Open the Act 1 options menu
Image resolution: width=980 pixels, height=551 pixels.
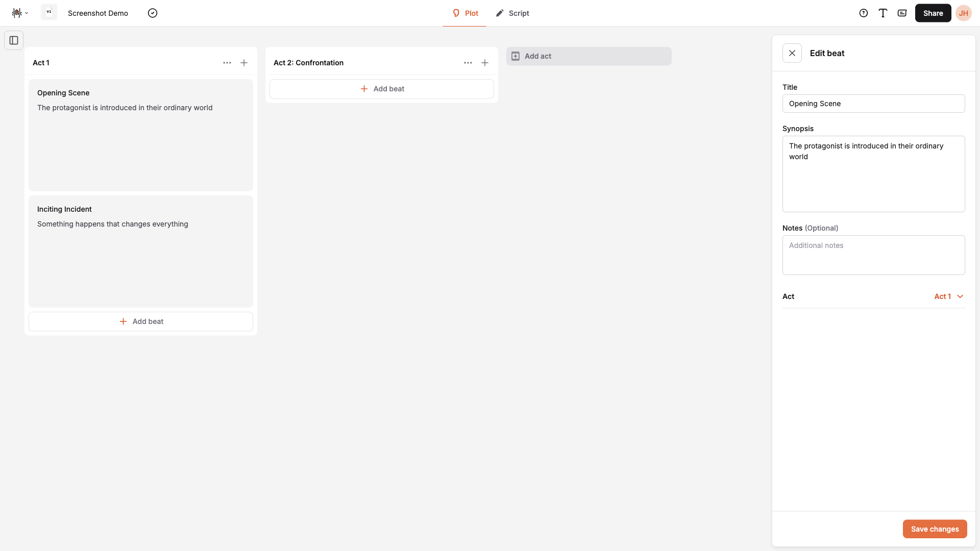click(227, 63)
